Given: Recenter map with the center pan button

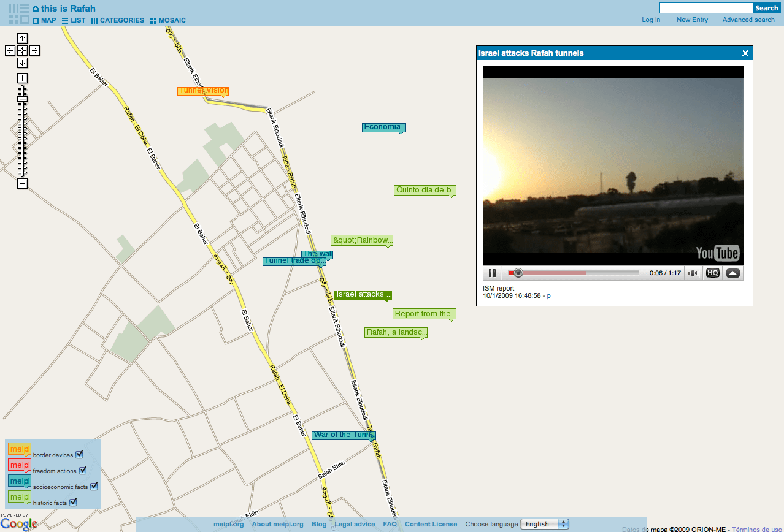Looking at the screenshot, I should 22,50.
